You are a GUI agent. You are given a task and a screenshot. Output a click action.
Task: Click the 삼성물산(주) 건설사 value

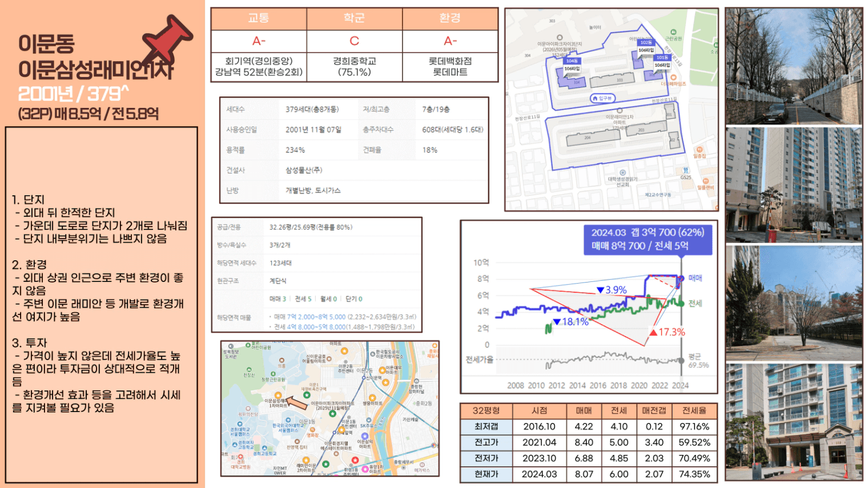pyautogui.click(x=304, y=170)
